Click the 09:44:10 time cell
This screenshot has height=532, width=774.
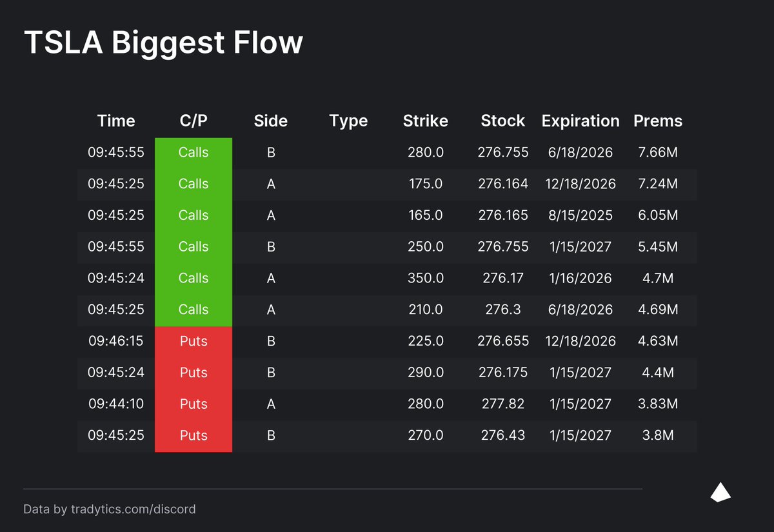[x=116, y=404]
